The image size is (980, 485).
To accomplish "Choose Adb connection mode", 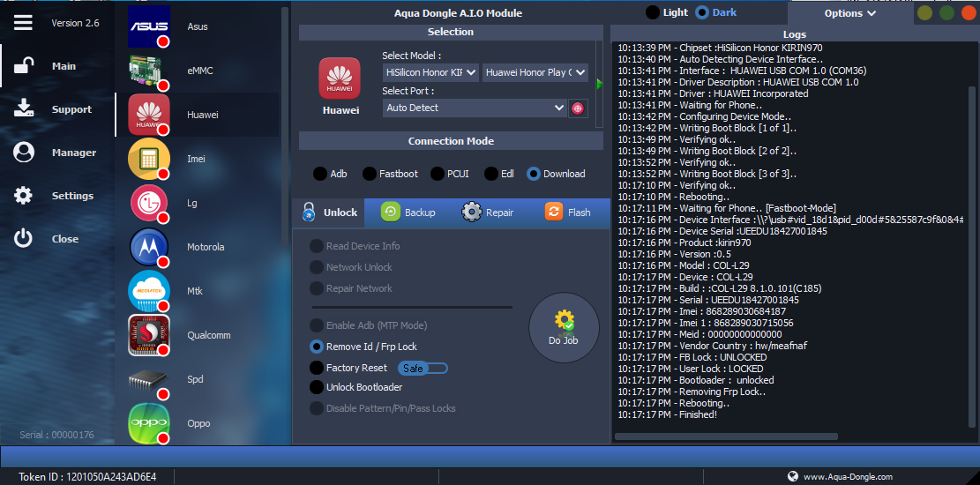I will point(319,174).
